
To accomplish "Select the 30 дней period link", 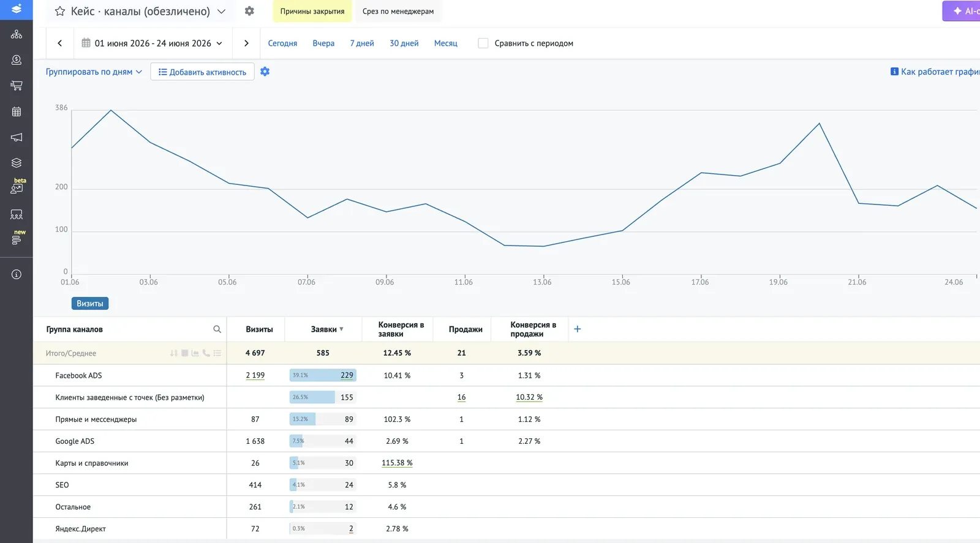I will (404, 43).
